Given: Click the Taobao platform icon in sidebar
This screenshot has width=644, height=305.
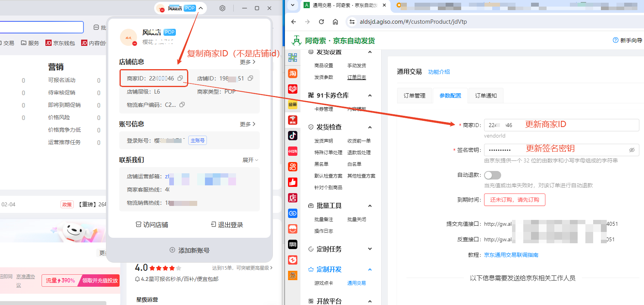Looking at the screenshot, I should point(293,73).
